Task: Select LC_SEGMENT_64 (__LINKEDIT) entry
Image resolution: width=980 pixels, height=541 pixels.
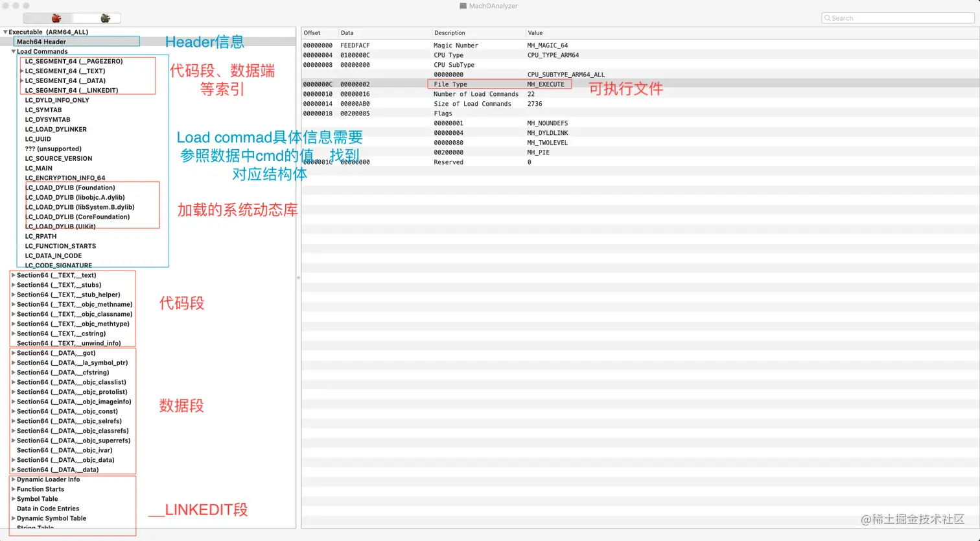Action: pyautogui.click(x=71, y=90)
